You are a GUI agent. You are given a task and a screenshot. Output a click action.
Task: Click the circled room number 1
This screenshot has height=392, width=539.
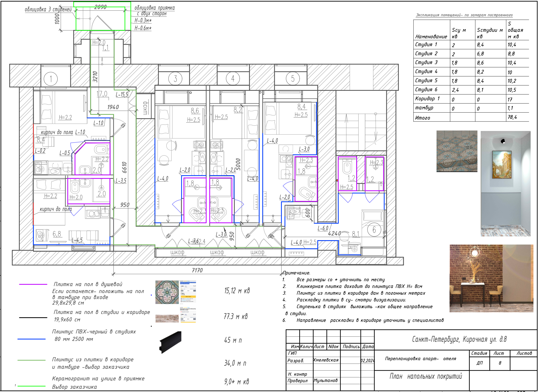[51, 79]
